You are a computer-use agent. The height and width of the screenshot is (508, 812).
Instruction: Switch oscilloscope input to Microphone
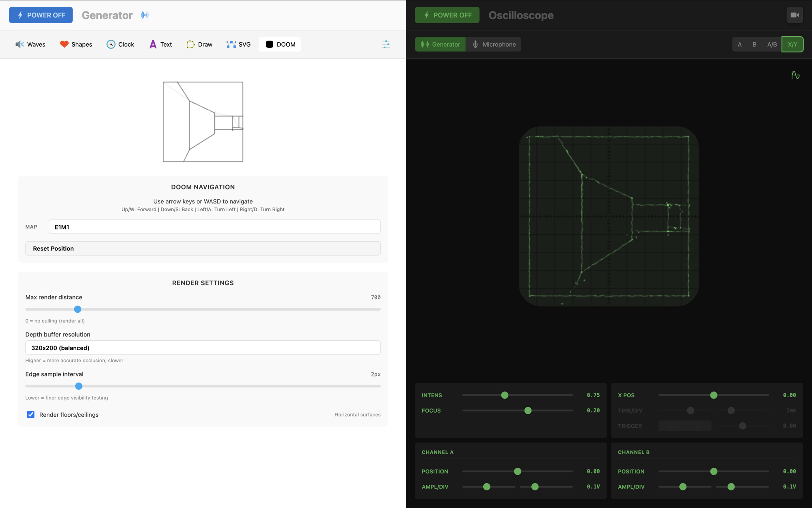coord(494,44)
